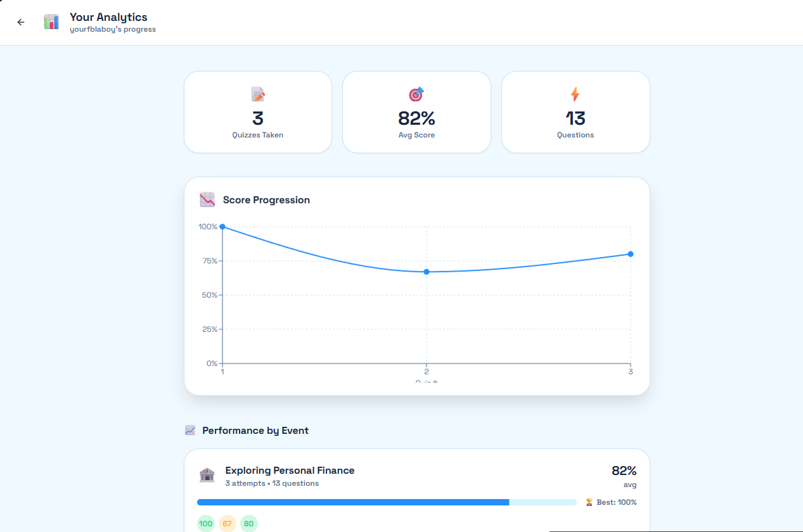Select the quiz 2 data point on chart

pos(427,272)
